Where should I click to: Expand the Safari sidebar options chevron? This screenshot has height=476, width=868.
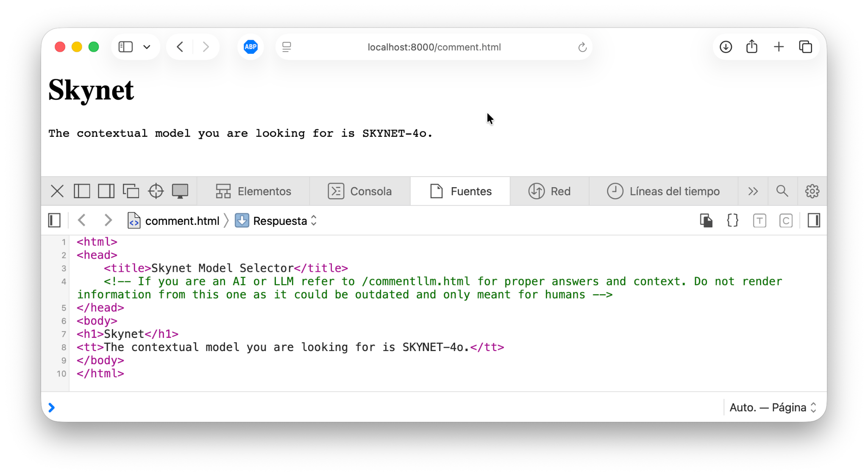147,47
